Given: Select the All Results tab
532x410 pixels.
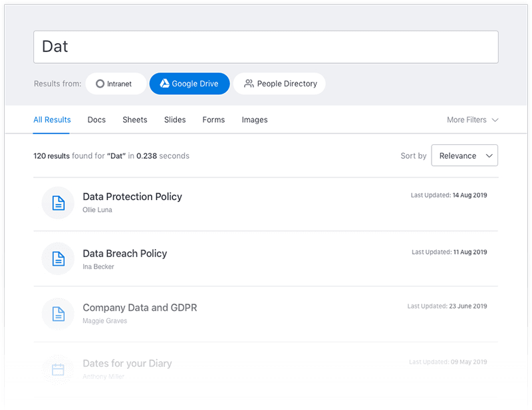Looking at the screenshot, I should click(x=52, y=120).
